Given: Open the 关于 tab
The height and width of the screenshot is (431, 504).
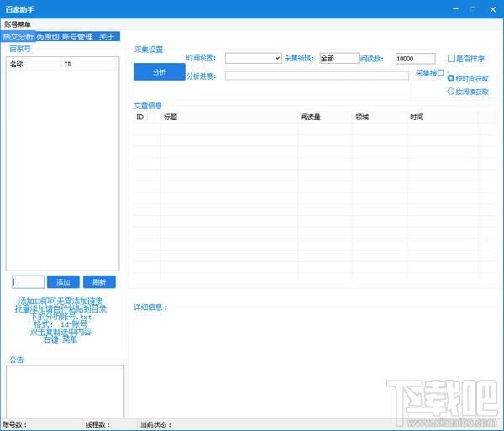Looking at the screenshot, I should pos(107,37).
